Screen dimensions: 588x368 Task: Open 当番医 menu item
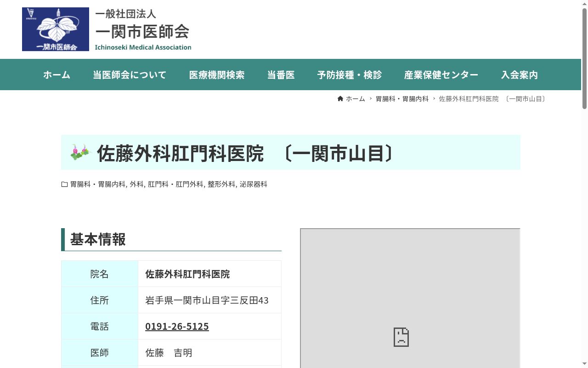tap(281, 75)
